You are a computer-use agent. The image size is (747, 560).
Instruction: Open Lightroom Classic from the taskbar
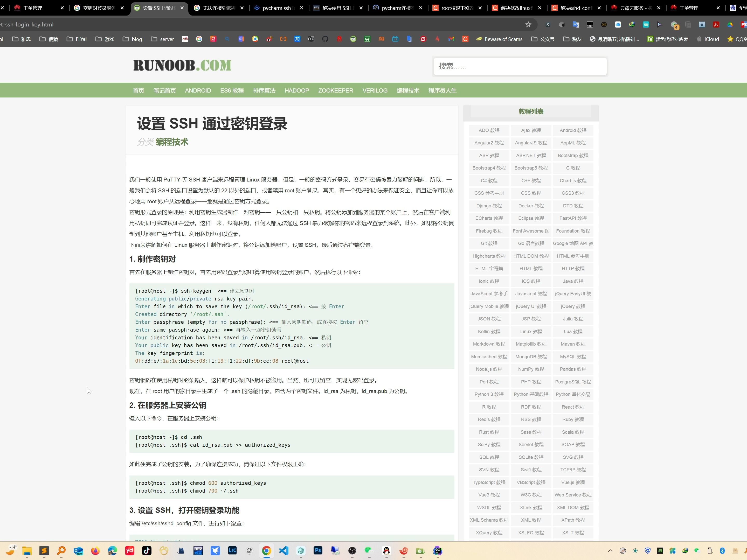click(x=232, y=551)
